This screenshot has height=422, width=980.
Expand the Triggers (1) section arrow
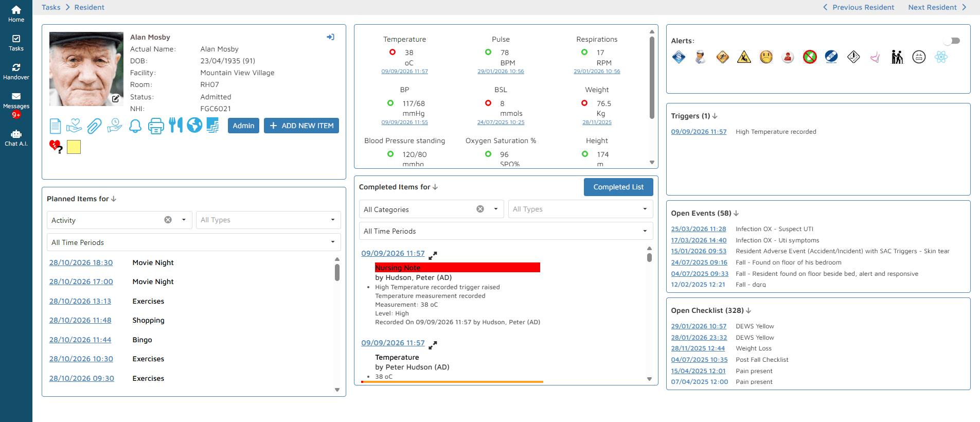(x=715, y=116)
